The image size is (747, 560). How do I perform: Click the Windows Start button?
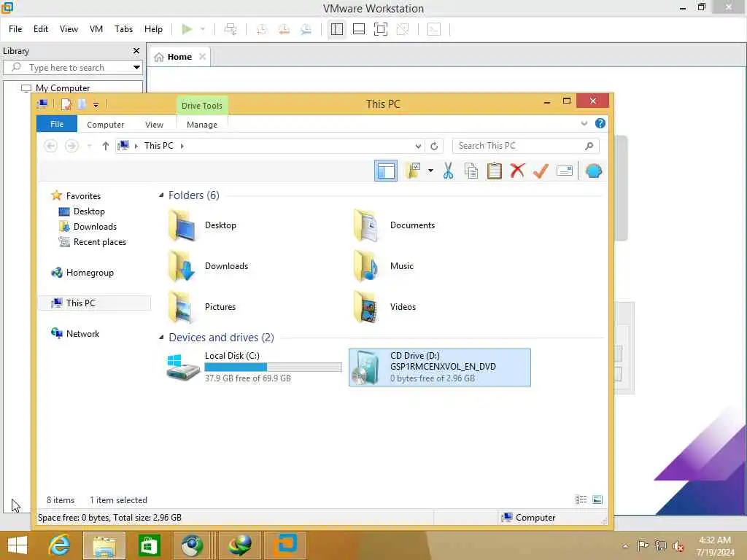(x=18, y=545)
